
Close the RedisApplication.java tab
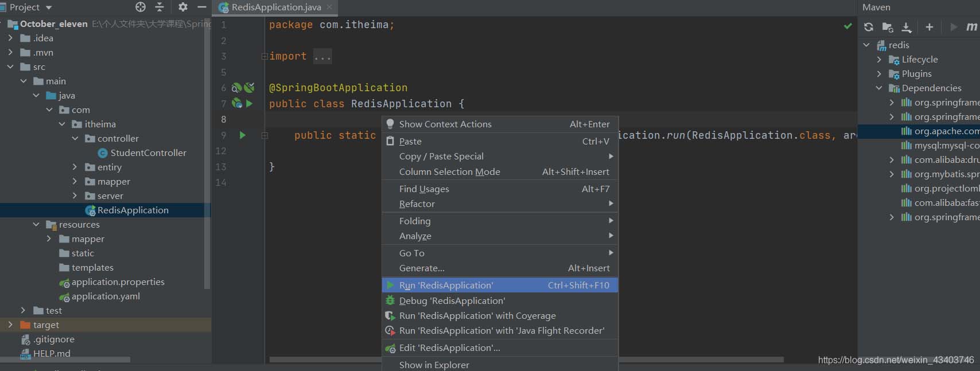click(329, 7)
